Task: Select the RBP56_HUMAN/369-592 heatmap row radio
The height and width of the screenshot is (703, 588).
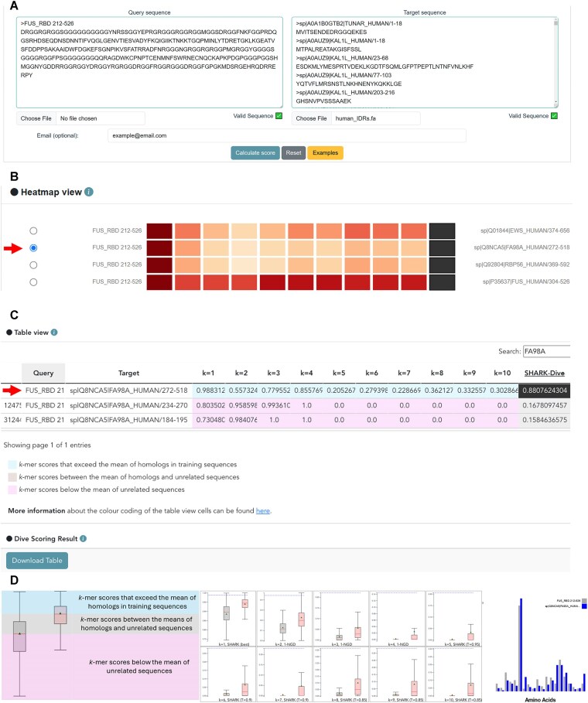Action: tap(33, 265)
